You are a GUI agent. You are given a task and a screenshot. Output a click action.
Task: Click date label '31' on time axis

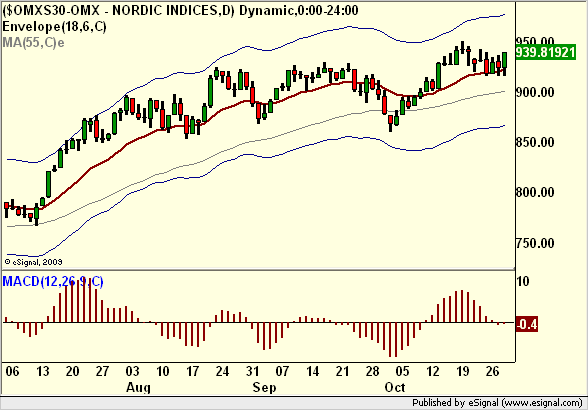[x=252, y=371]
